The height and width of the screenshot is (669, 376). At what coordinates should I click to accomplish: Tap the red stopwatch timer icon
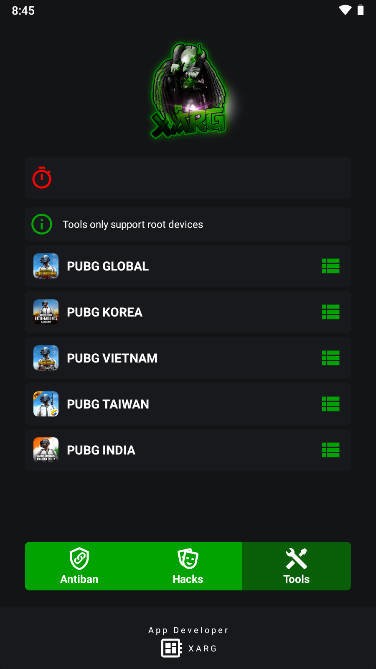(42, 178)
